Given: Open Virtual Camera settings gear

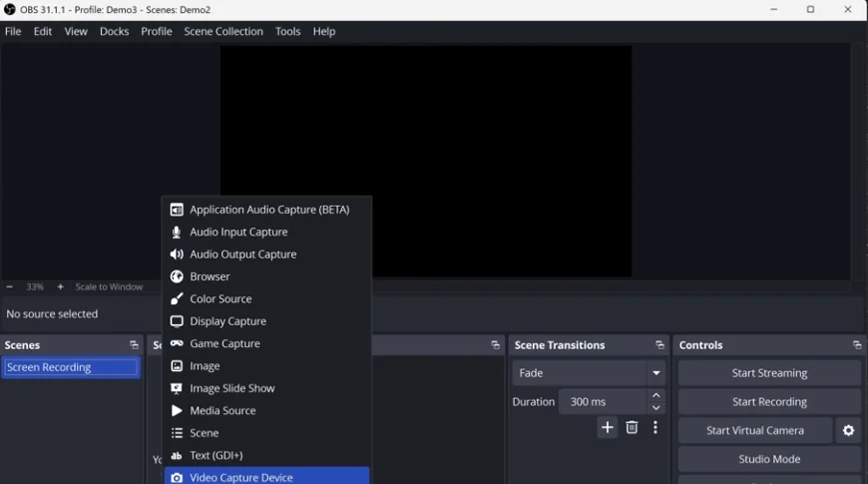Looking at the screenshot, I should (848, 430).
